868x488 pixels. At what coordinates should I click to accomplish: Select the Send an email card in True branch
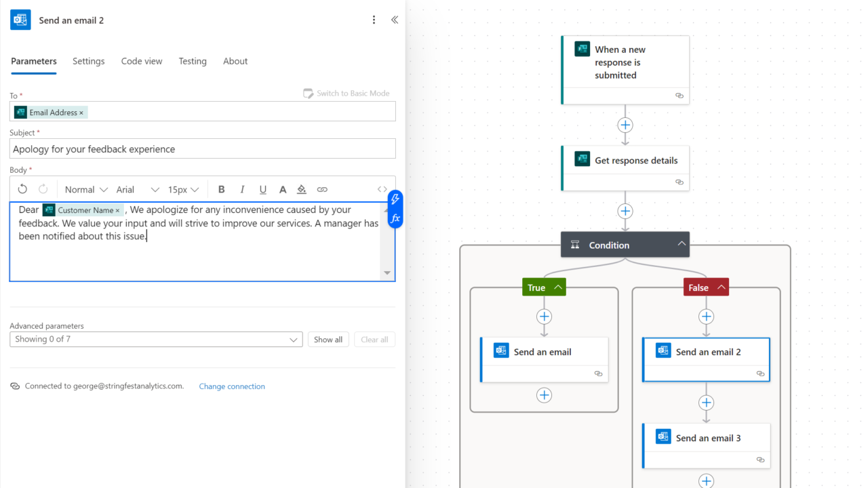click(544, 359)
